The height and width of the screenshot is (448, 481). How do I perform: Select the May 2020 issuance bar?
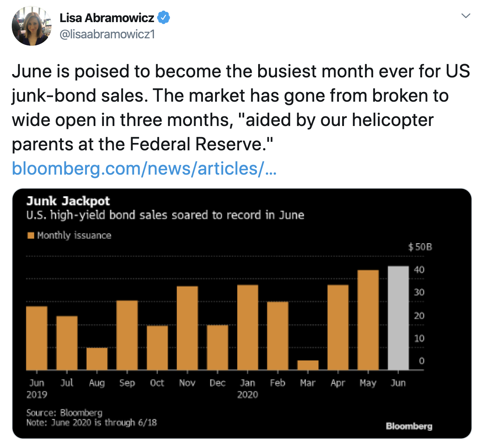[368, 320]
